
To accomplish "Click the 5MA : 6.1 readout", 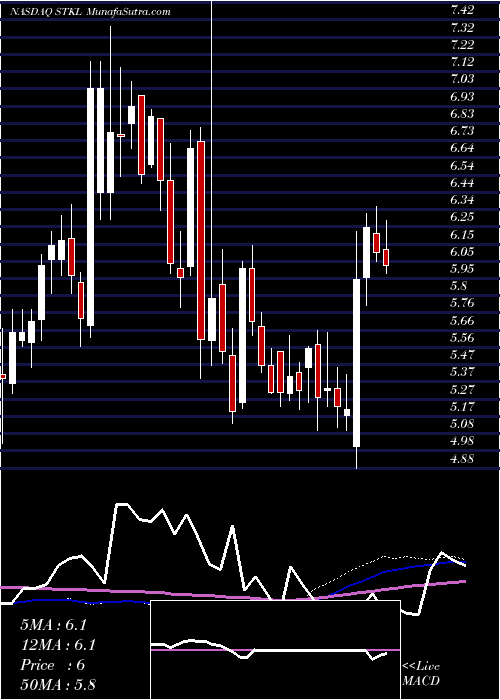I will coord(54,625).
